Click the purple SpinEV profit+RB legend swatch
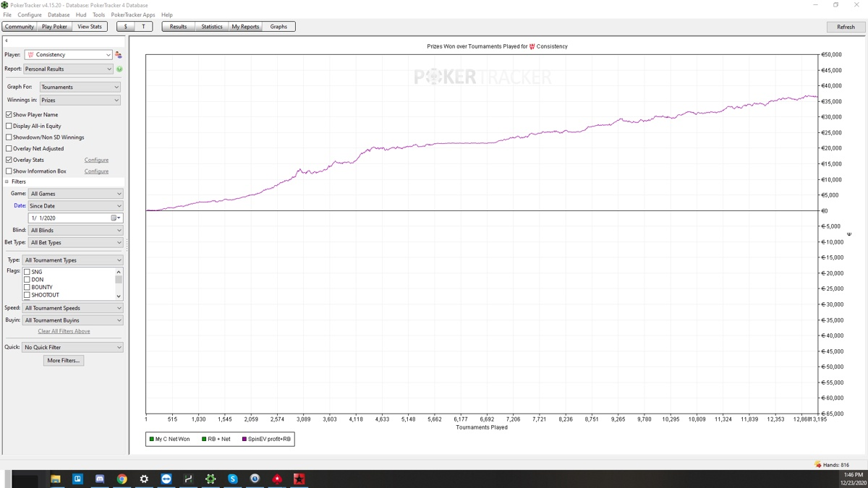This screenshot has height=488, width=868. pos(244,439)
